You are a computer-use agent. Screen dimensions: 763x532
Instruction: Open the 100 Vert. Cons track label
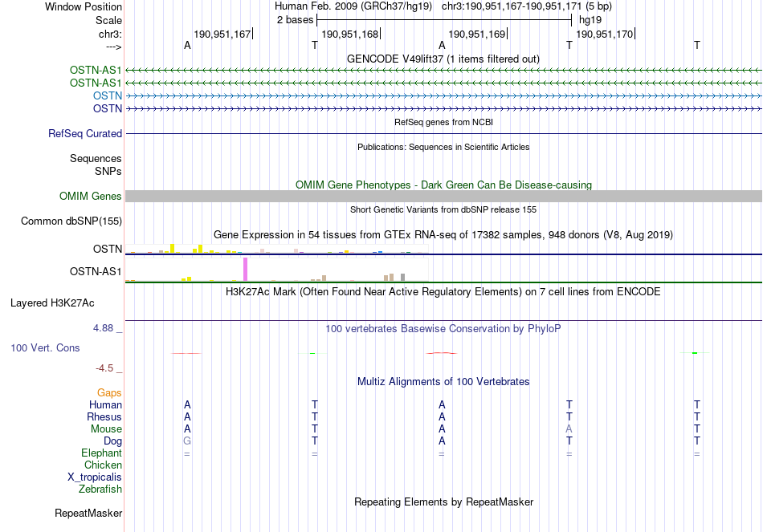[x=45, y=347]
